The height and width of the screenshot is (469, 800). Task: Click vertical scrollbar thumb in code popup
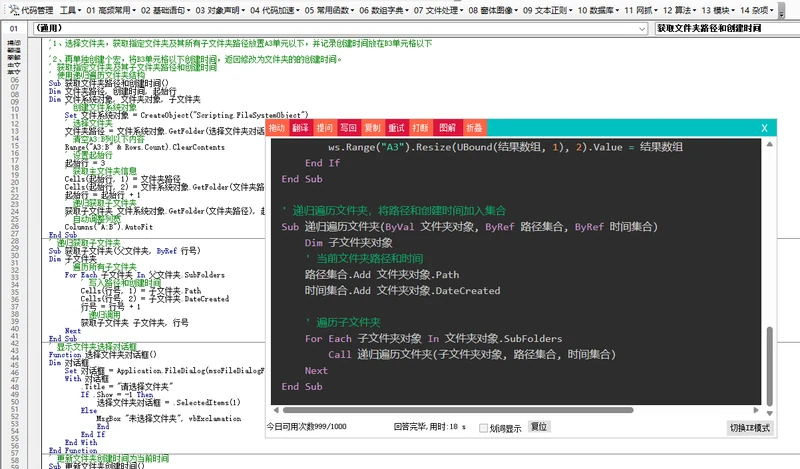coord(769,366)
